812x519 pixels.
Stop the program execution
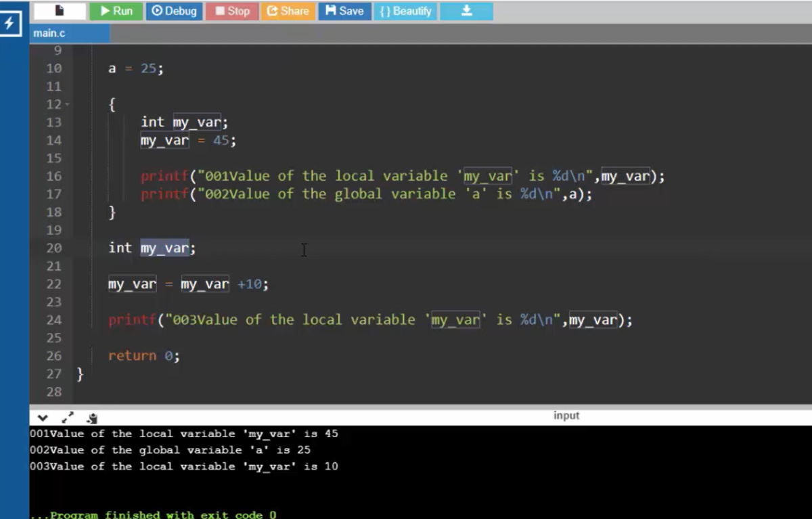click(231, 10)
